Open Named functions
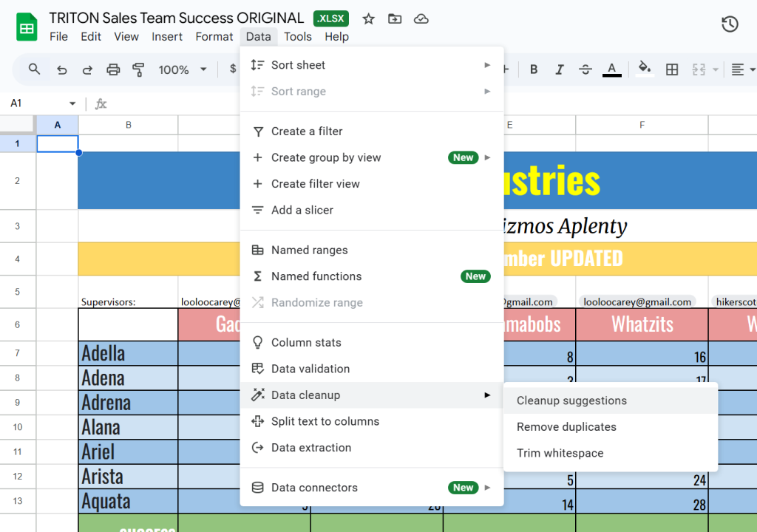Viewport: 757px width, 532px height. pos(372,276)
